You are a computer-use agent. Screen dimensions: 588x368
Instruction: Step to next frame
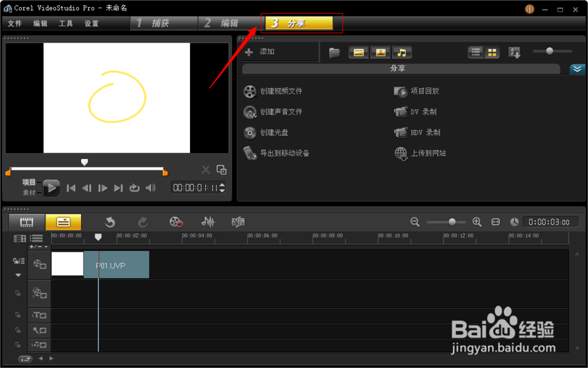tap(102, 188)
